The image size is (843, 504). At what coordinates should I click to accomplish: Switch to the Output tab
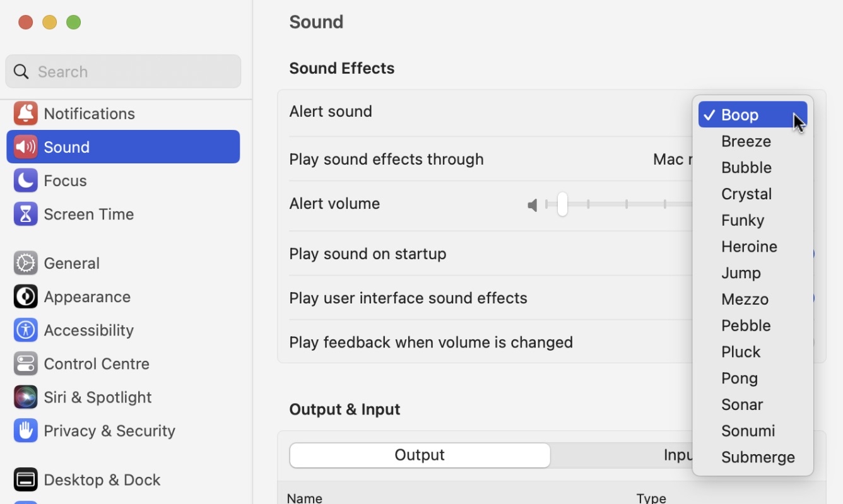pos(420,455)
